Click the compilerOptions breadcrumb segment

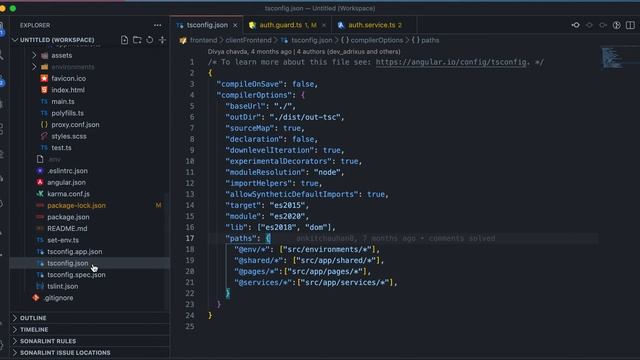[376, 40]
